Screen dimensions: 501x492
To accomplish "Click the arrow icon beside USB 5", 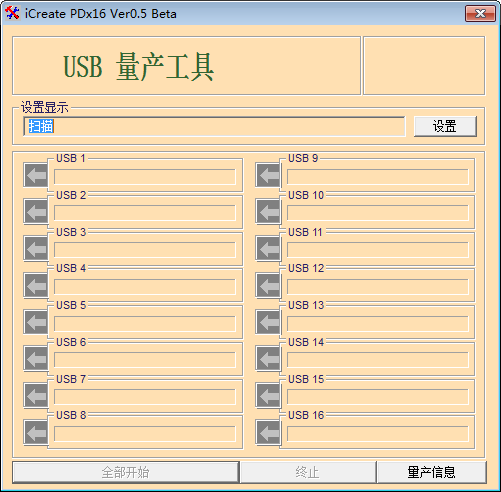I will click(36, 322).
